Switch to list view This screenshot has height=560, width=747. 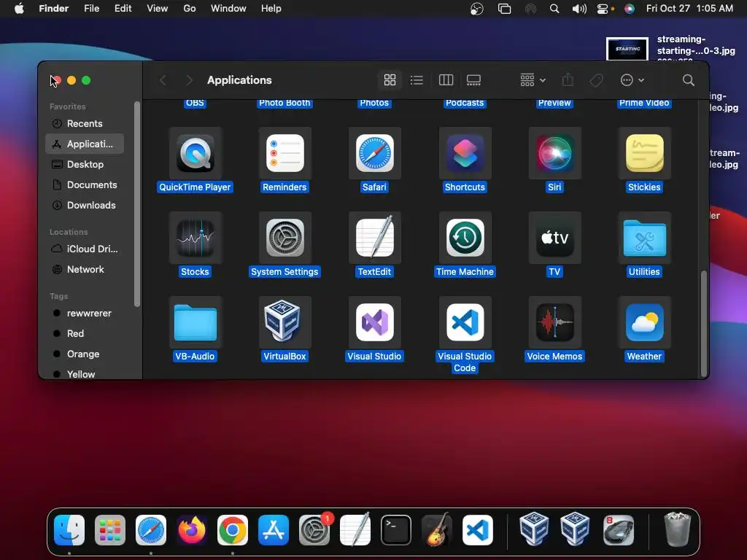pos(417,80)
